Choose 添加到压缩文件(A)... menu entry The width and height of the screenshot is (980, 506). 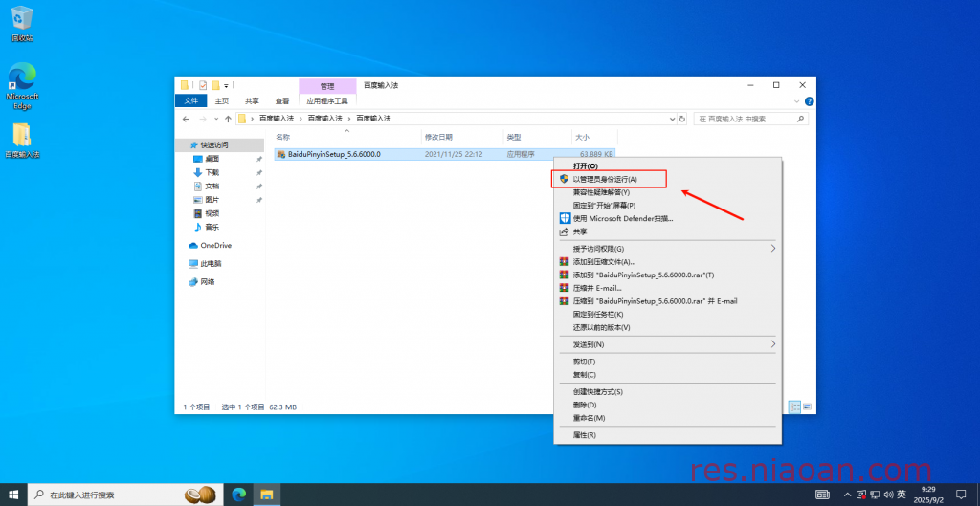667,262
